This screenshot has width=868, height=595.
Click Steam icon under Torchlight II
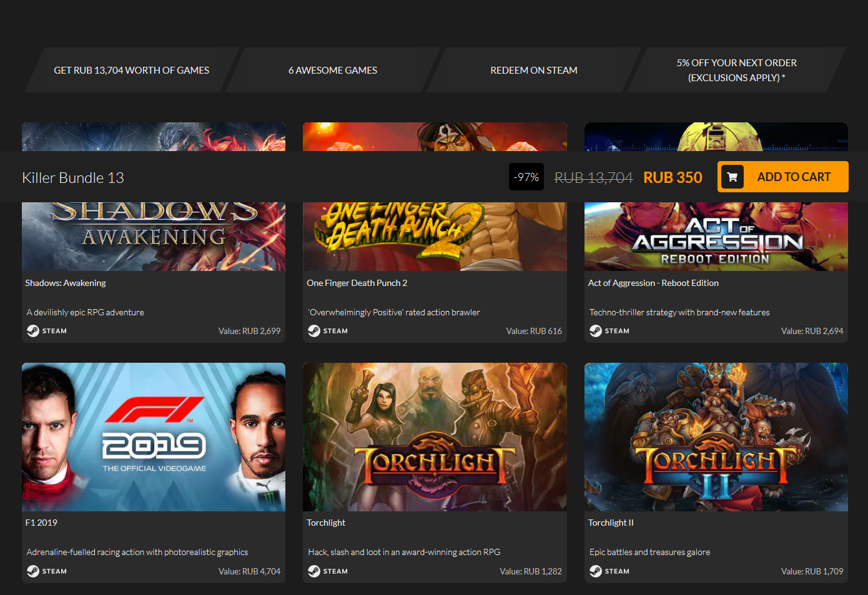coord(596,571)
